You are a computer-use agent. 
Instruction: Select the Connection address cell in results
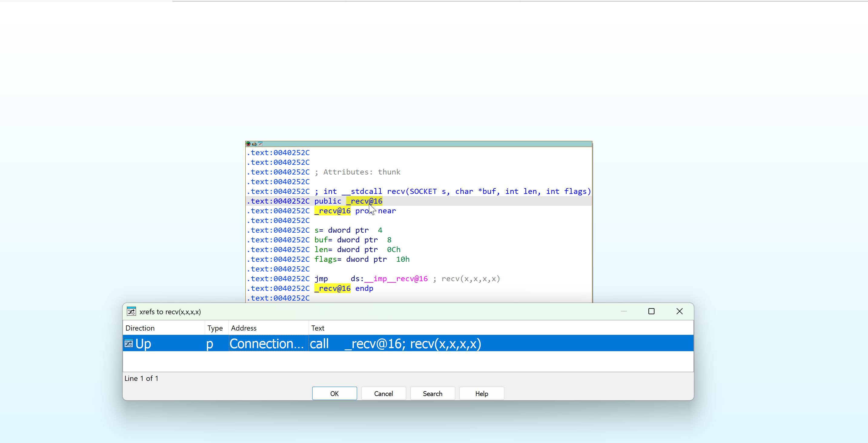[267, 343]
